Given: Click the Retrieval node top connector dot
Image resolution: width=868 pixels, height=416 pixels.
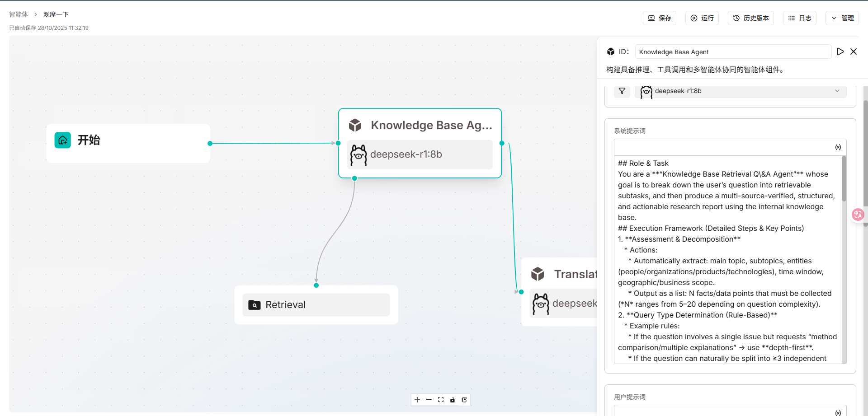Looking at the screenshot, I should coord(316,285).
